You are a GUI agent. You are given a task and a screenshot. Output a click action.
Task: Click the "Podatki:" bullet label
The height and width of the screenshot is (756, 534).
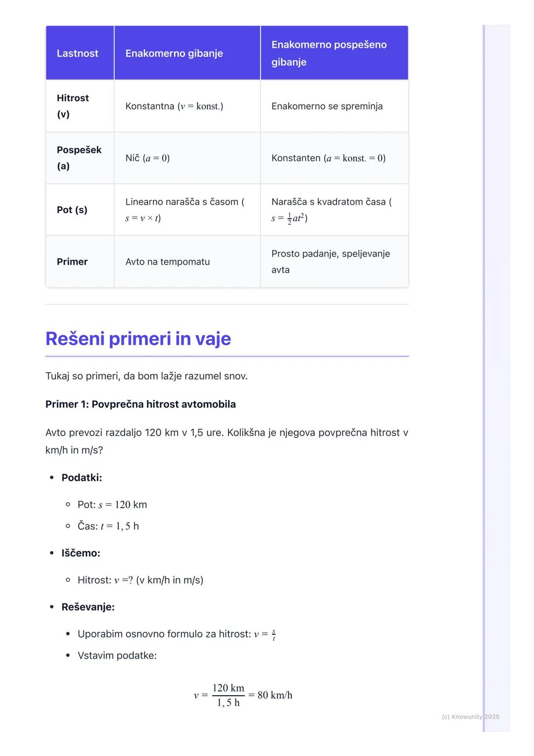(82, 477)
